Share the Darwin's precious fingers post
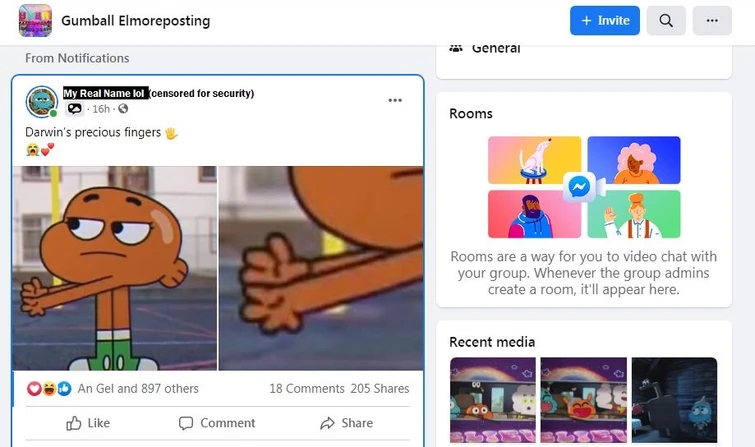The height and width of the screenshot is (447, 755). pyautogui.click(x=347, y=423)
